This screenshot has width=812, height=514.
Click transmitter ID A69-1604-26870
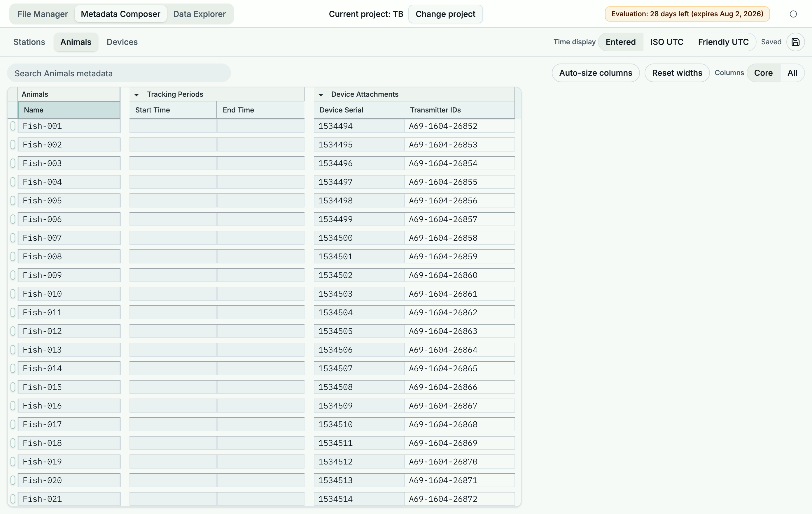point(459,462)
